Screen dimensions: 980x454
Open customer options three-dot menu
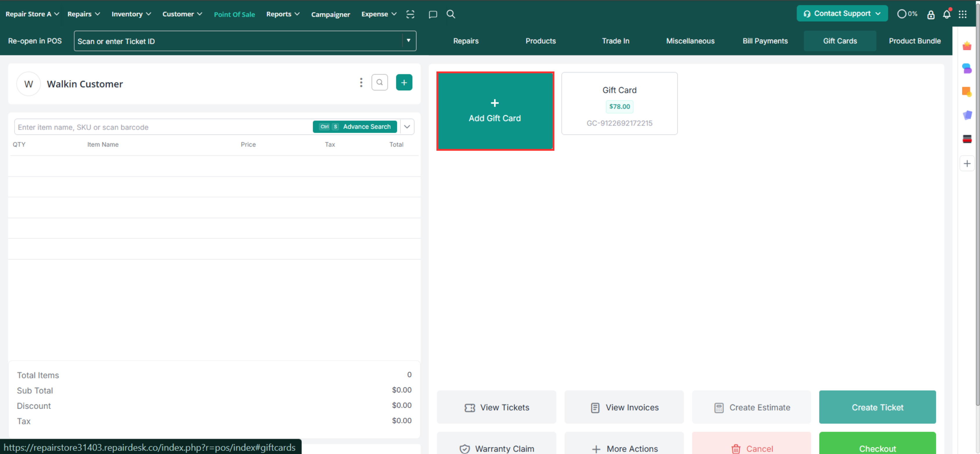(361, 82)
